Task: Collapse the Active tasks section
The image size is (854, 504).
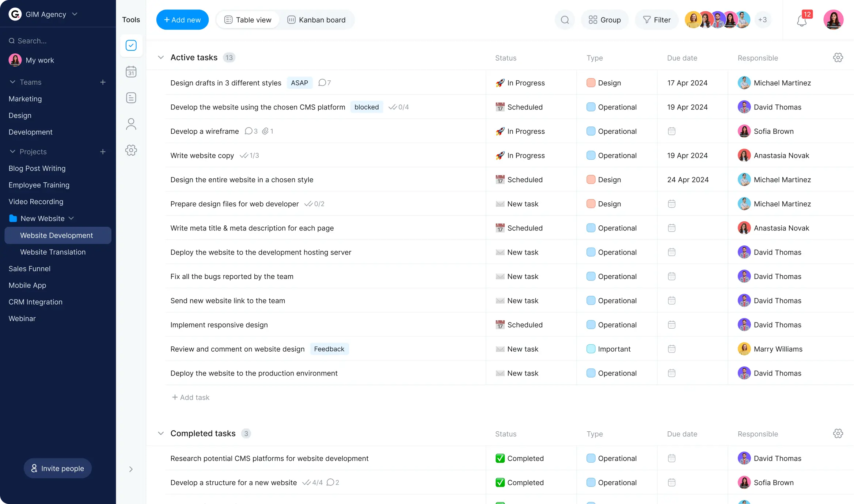Action: [x=161, y=57]
